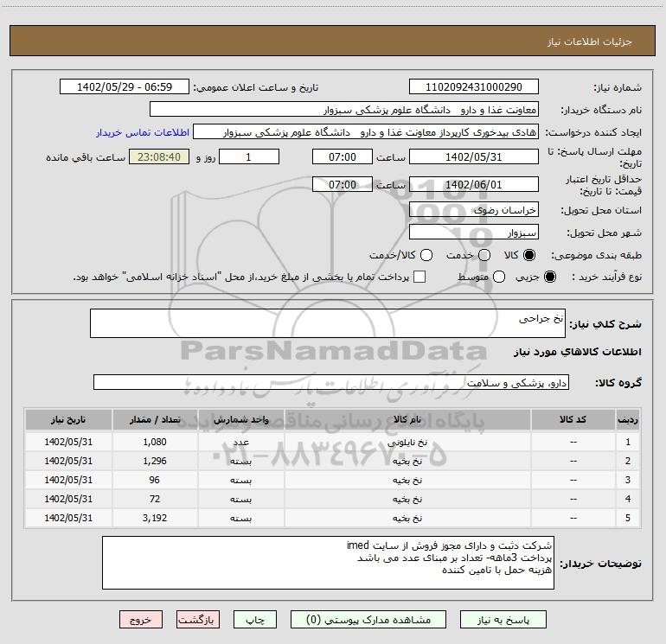Check the اسناد خزانه اسلامی payment checkbox
The image size is (666, 644).
pos(419,277)
